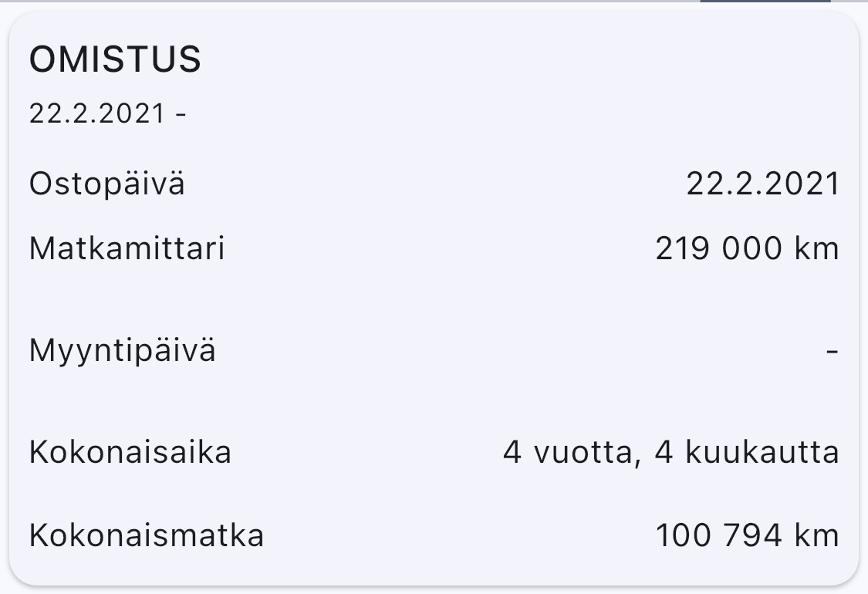Select the 219 000 km odometer reading

click(748, 248)
